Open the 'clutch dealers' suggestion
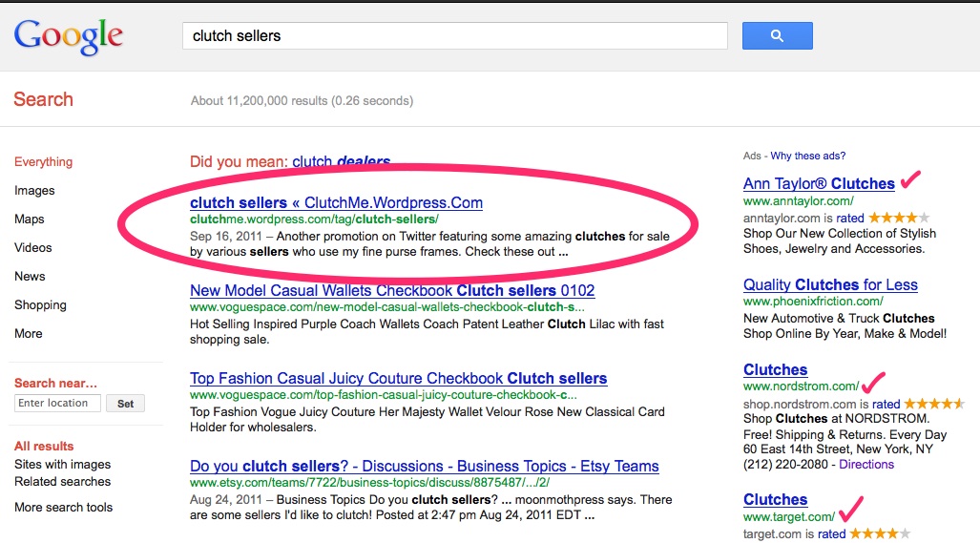Viewport: 980px width, 543px height. (341, 162)
